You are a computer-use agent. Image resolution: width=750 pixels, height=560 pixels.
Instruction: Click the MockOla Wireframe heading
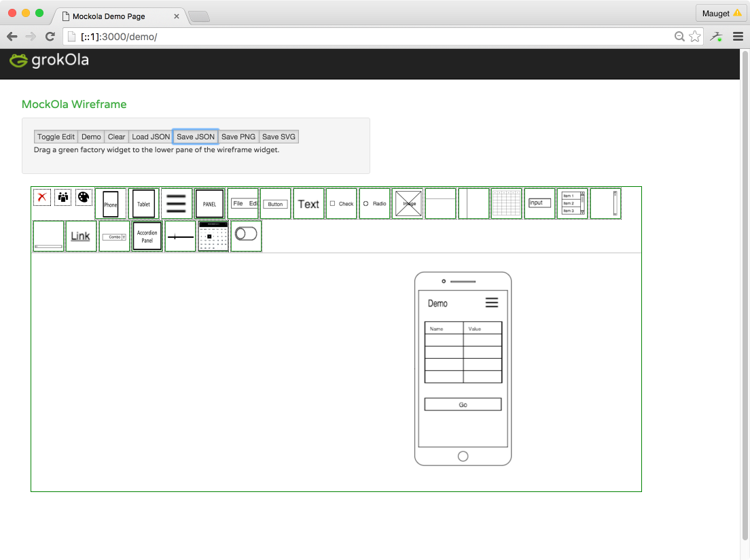point(74,105)
